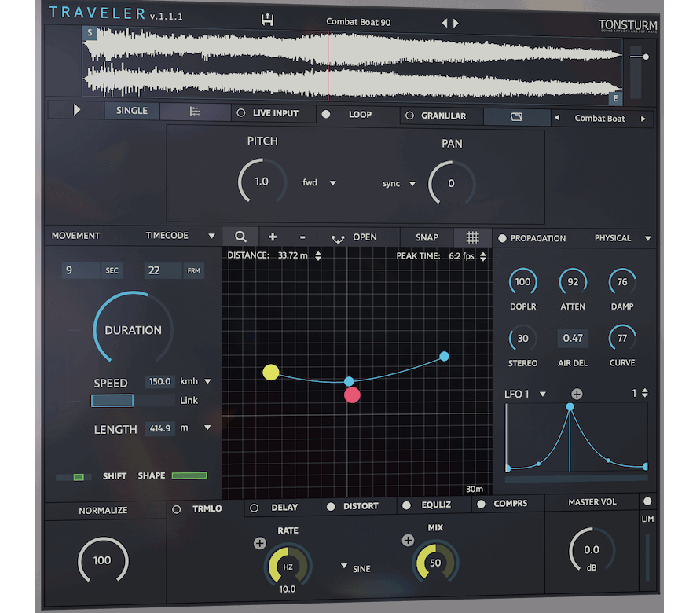Enable GRANULAR mode
This screenshot has height=613, width=700.
pyautogui.click(x=409, y=116)
